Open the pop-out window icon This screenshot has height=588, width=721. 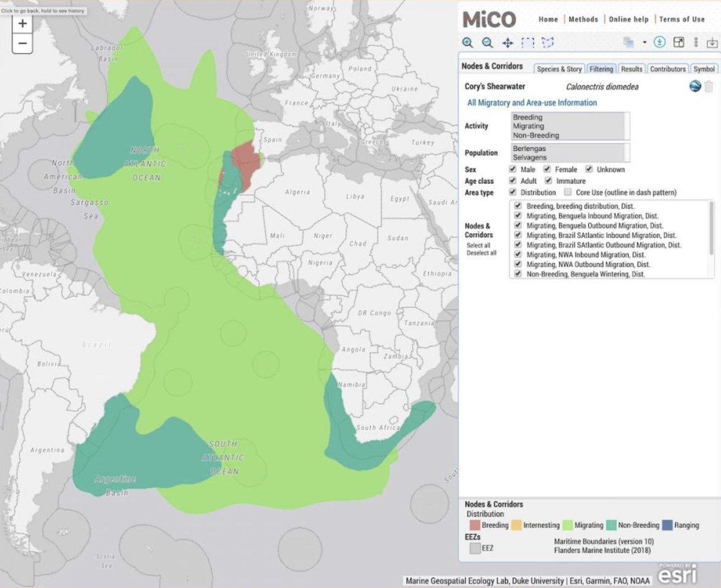[x=678, y=42]
